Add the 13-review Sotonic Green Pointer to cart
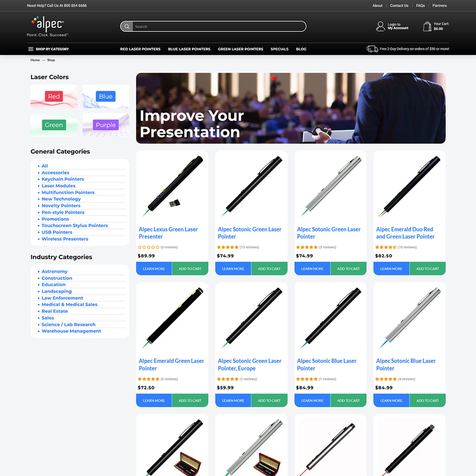Image resolution: width=476 pixels, height=476 pixels. pyautogui.click(x=269, y=269)
